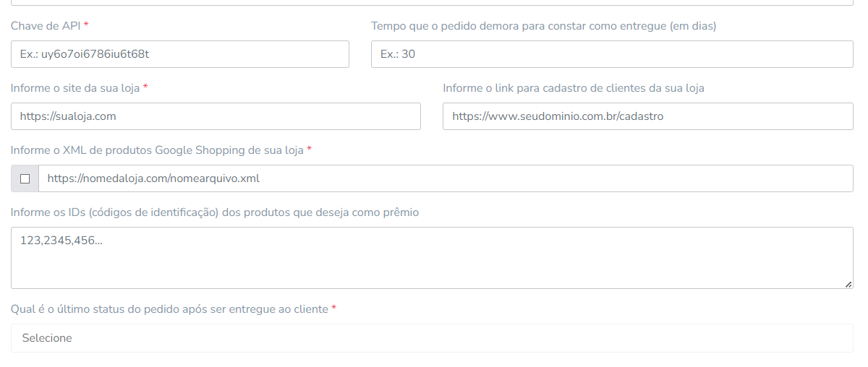Viewport: 868px width, 367px height.
Task: Click the product IDs textarea with 123,2345,456...
Action: pyautogui.click(x=432, y=258)
